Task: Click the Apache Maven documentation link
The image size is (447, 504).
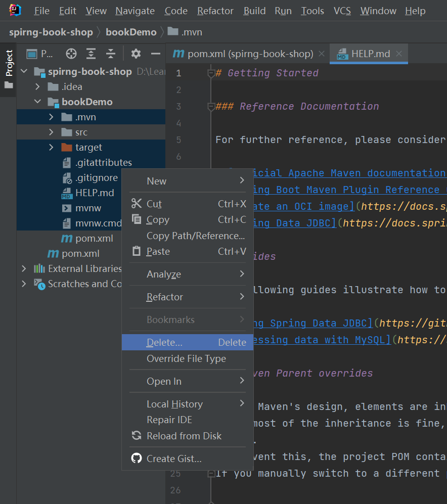Action: click(x=349, y=173)
